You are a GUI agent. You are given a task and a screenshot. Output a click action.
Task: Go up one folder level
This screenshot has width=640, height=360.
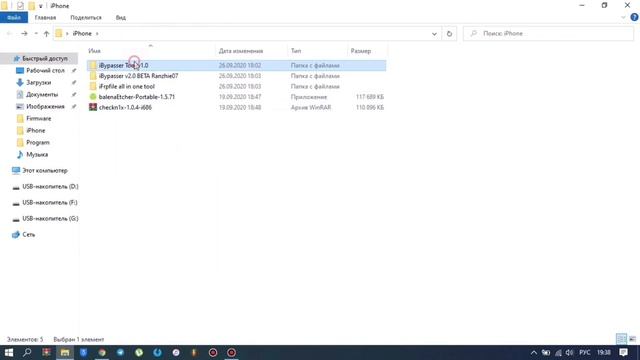point(46,33)
